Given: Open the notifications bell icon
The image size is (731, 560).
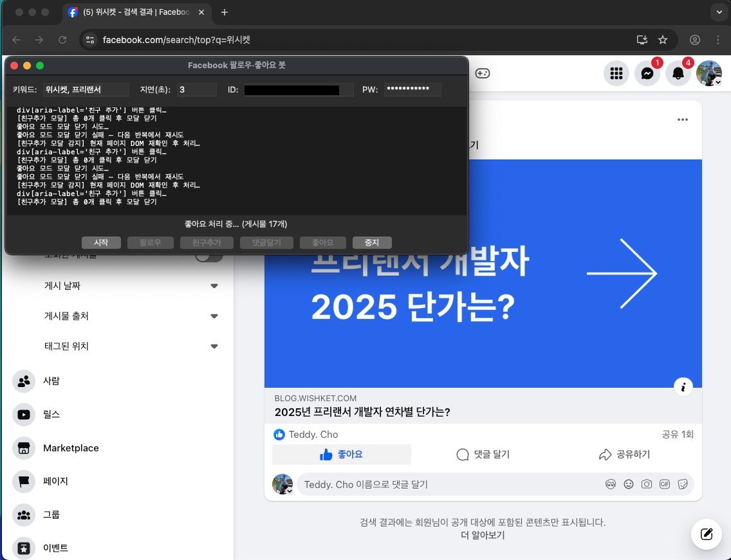Looking at the screenshot, I should point(678,73).
